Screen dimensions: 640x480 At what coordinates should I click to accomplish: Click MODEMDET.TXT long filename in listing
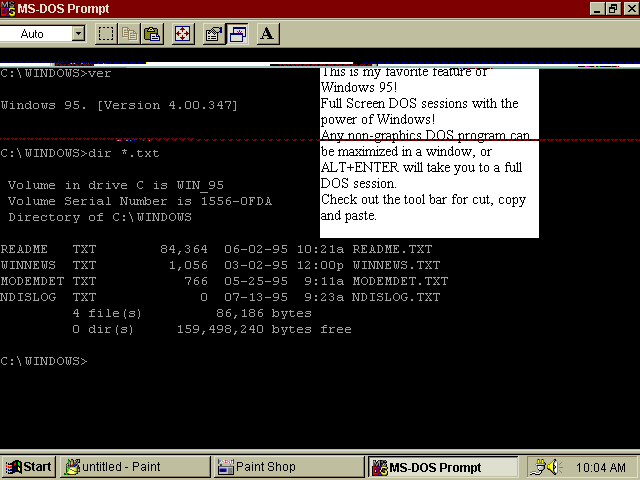point(400,281)
